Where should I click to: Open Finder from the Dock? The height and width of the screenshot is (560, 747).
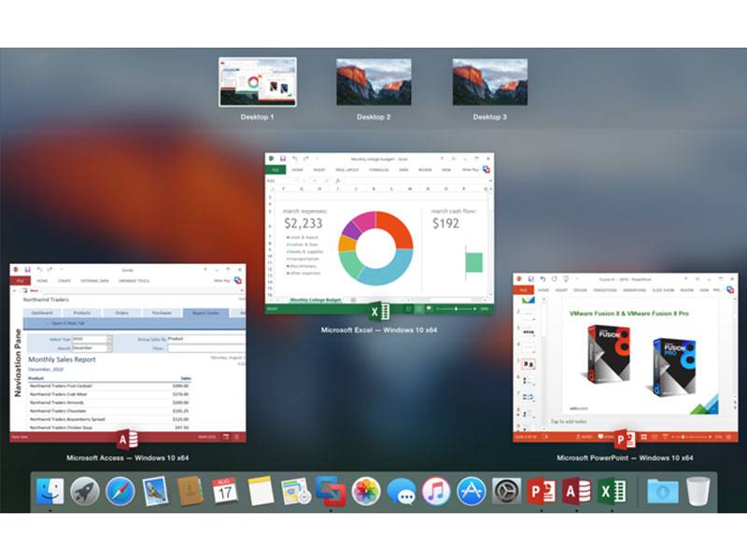coord(50,491)
